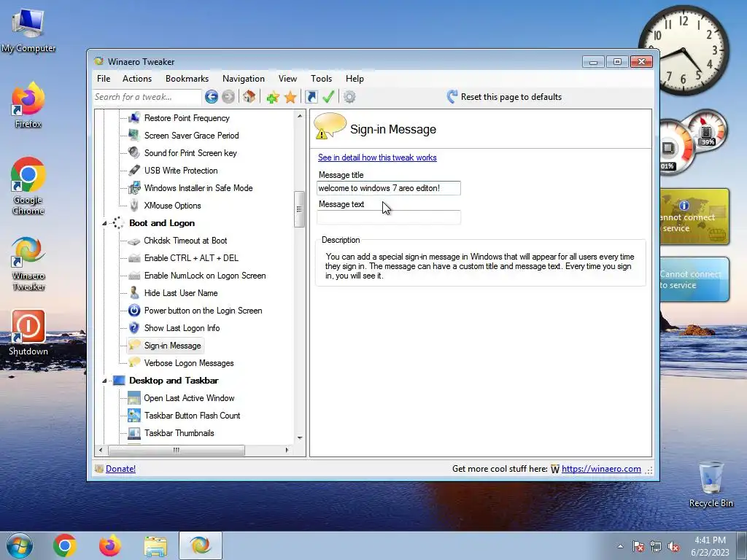
Task: Click the analog clock desktop gadget
Action: coord(684,50)
